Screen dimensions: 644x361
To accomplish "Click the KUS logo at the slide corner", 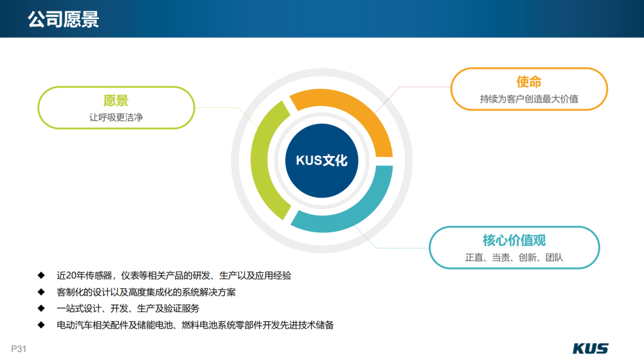I will point(590,348).
